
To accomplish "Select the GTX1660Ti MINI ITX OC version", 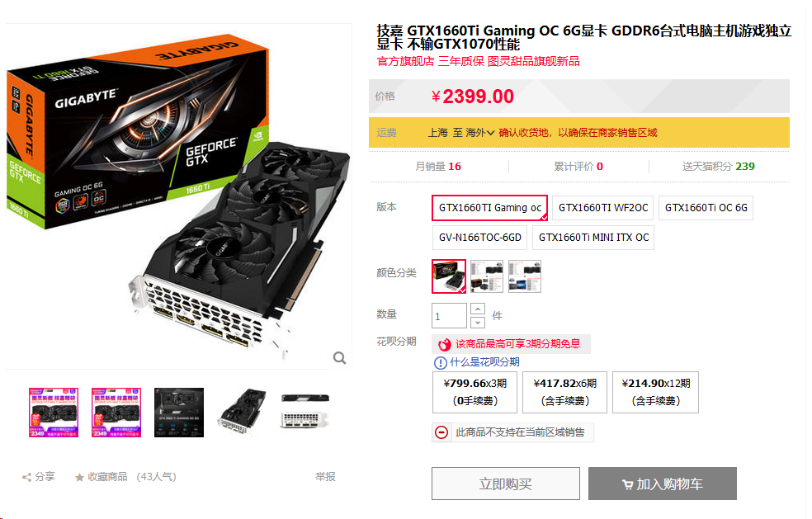I will tap(593, 238).
